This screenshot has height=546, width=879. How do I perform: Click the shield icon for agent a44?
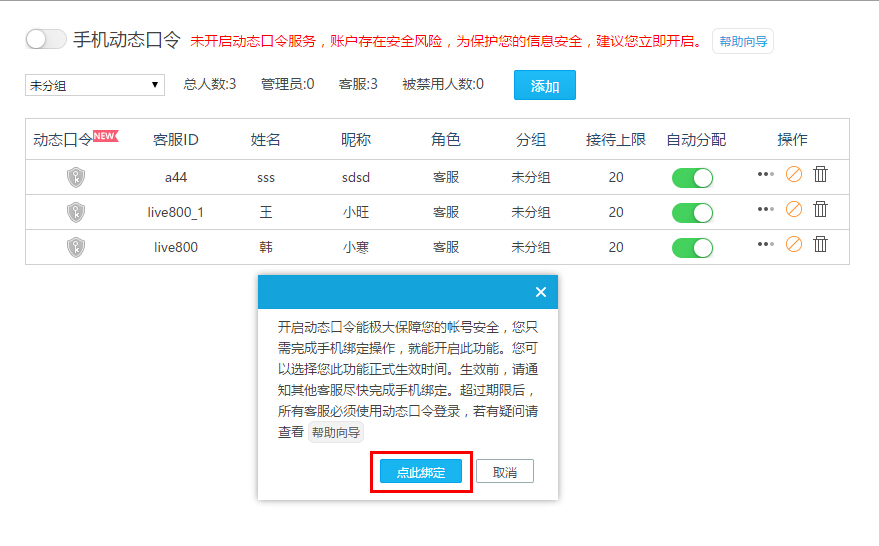(x=76, y=177)
